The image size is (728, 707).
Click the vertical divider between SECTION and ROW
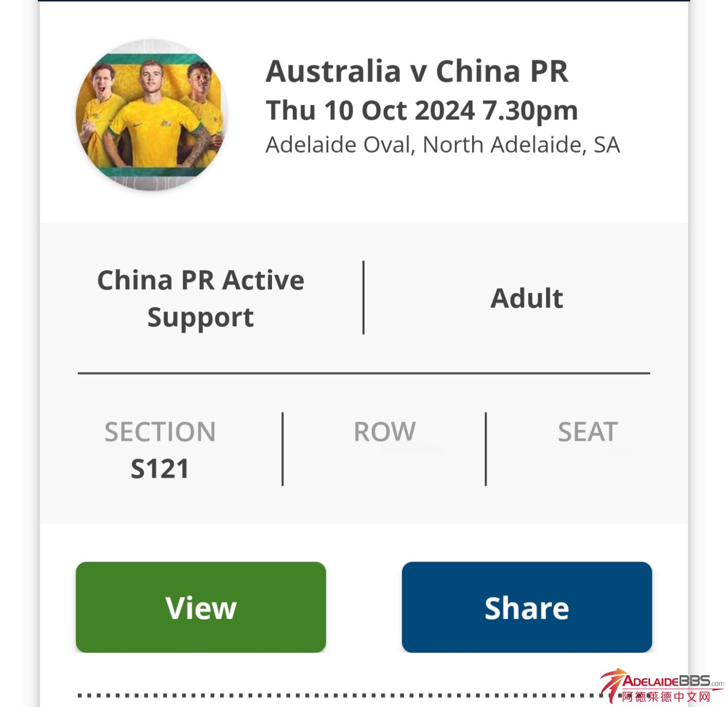click(x=282, y=449)
